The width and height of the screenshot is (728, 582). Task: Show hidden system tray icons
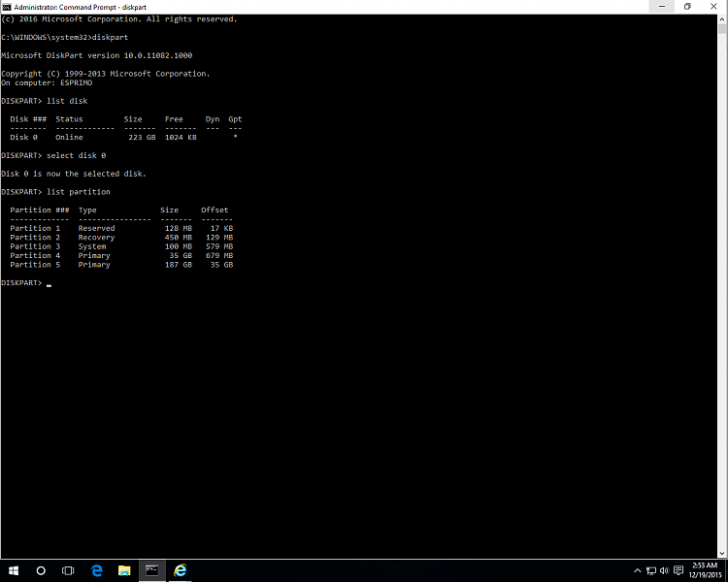coord(638,571)
